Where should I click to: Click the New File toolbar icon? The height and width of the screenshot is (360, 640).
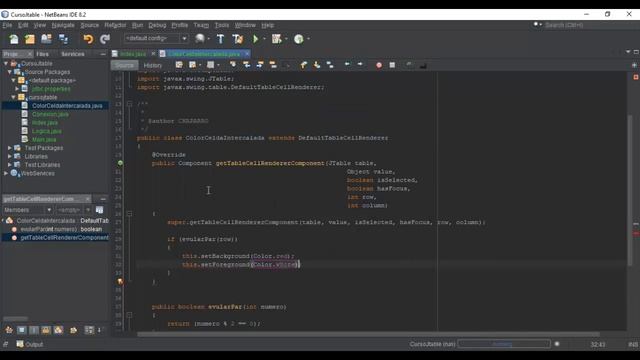[14, 39]
